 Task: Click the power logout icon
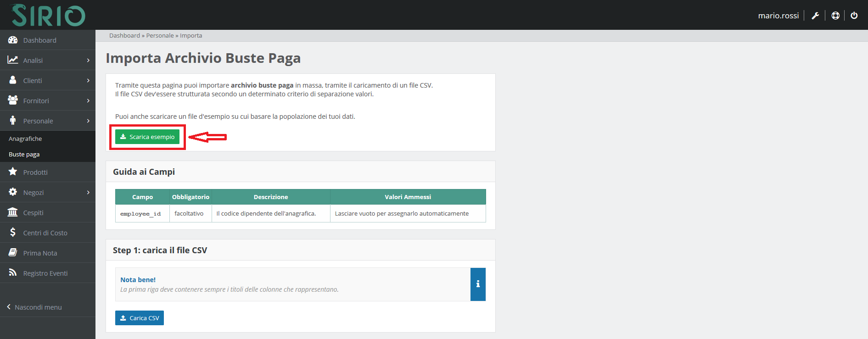click(x=854, y=16)
